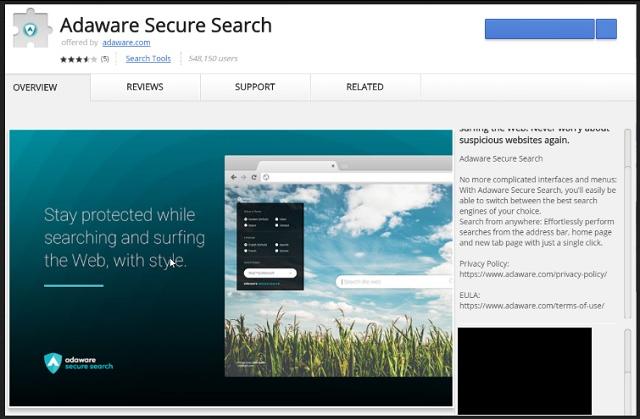Switch to the Related tab
The height and width of the screenshot is (419, 640).
point(365,87)
